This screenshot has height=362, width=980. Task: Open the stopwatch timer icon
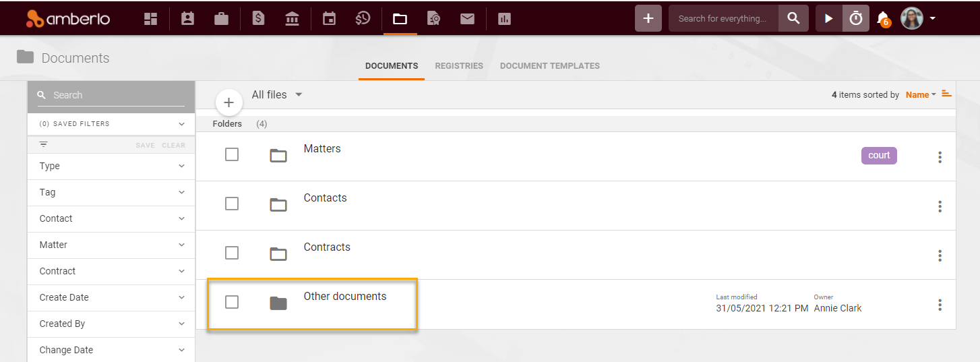856,18
